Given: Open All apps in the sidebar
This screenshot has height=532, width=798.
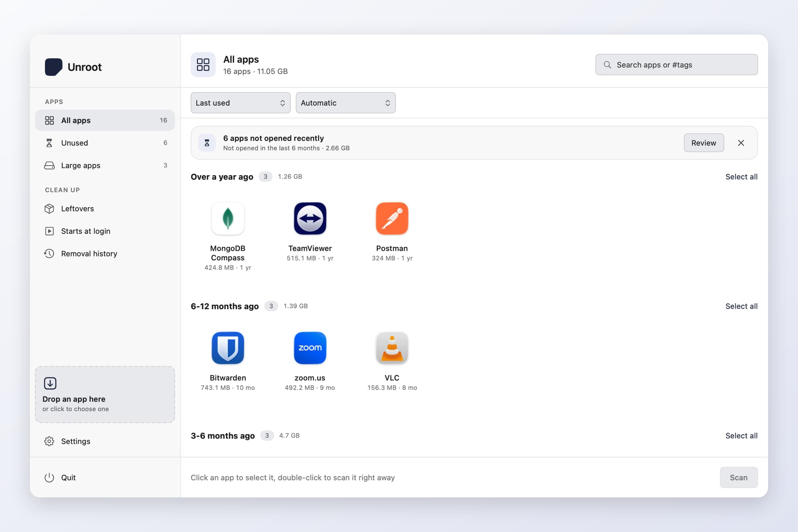Looking at the screenshot, I should (105, 120).
